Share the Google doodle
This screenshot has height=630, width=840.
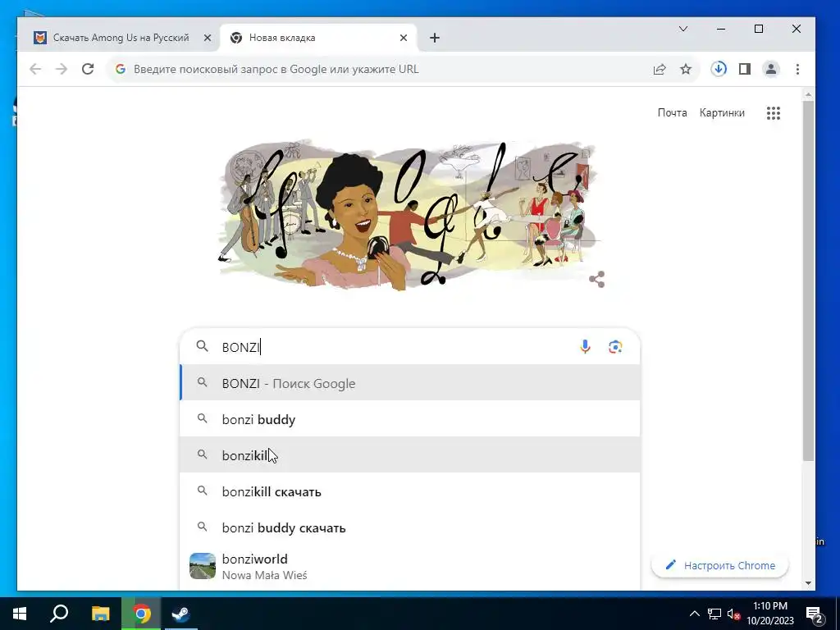point(597,279)
